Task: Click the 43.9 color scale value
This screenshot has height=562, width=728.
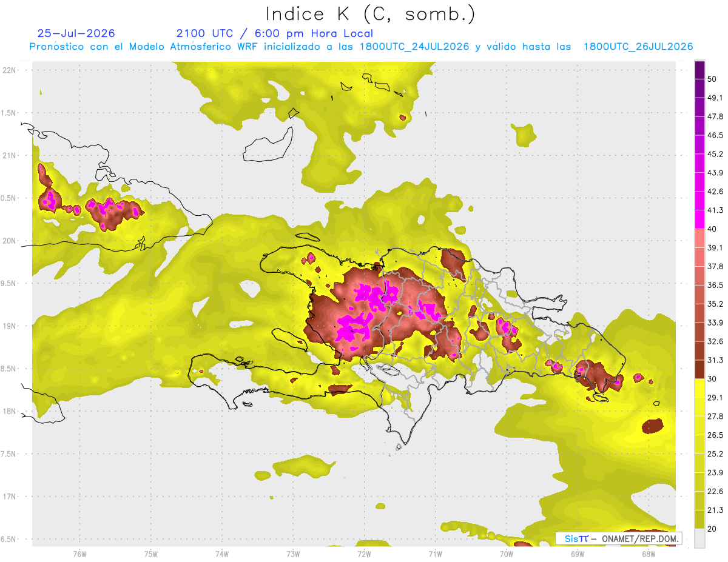Action: 716,173
